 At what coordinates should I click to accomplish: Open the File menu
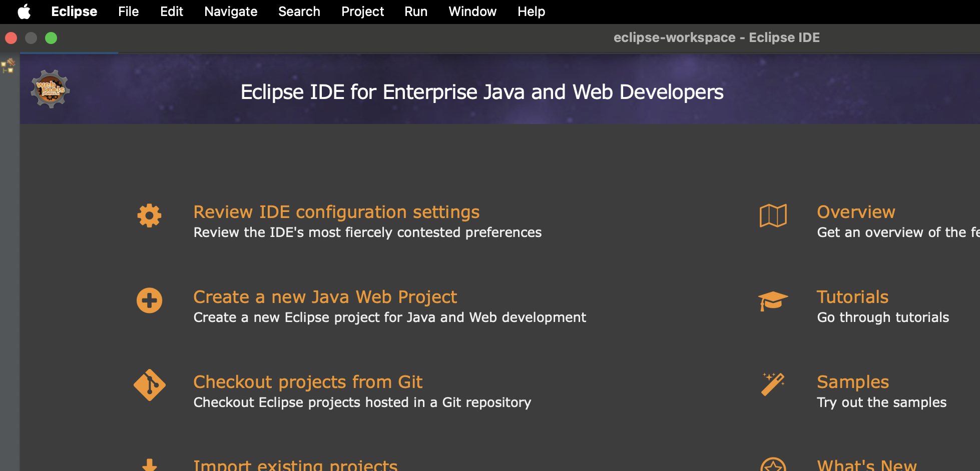tap(129, 11)
